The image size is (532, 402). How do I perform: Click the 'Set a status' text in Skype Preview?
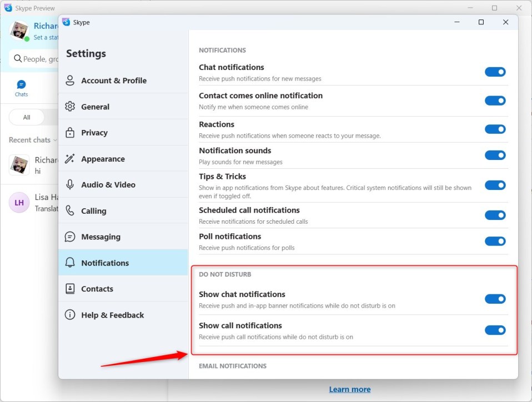[x=46, y=37]
